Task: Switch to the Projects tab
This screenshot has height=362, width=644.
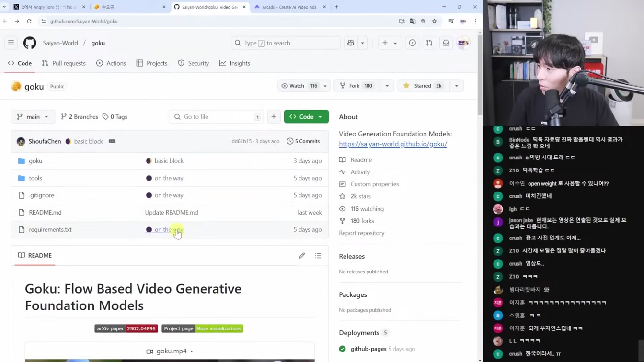Action: click(x=152, y=63)
